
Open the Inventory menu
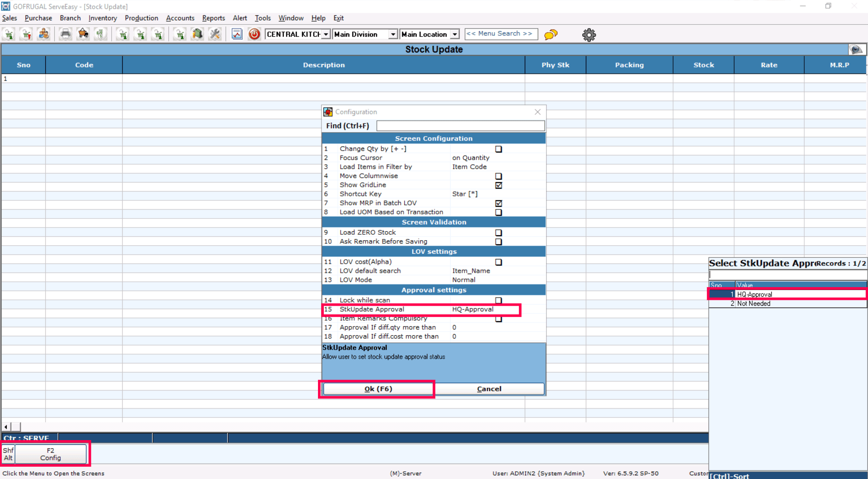click(x=102, y=18)
